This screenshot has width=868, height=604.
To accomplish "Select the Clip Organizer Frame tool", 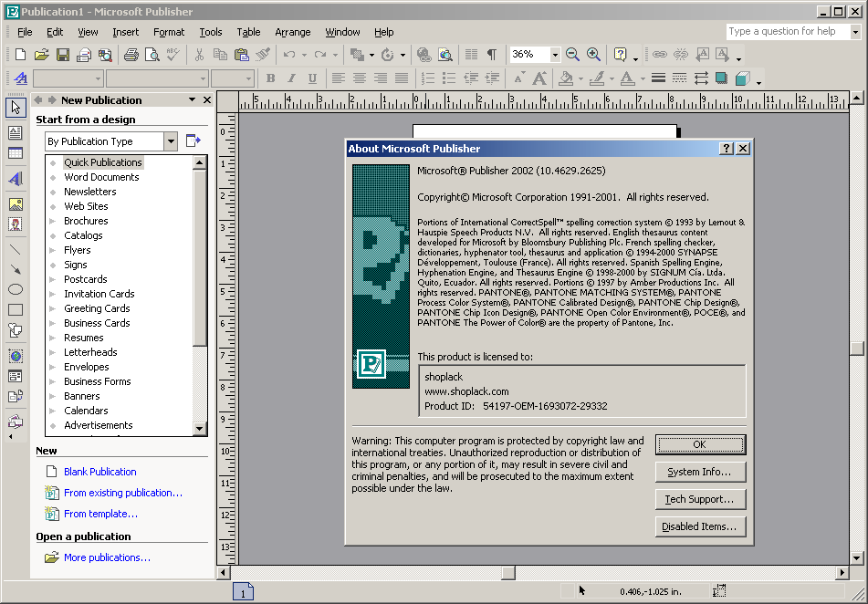I will coord(16,224).
